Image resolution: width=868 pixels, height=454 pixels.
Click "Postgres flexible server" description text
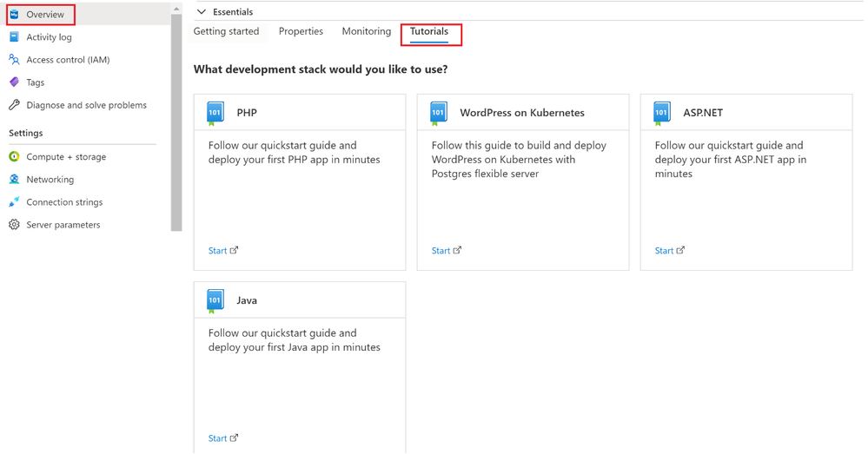point(485,174)
